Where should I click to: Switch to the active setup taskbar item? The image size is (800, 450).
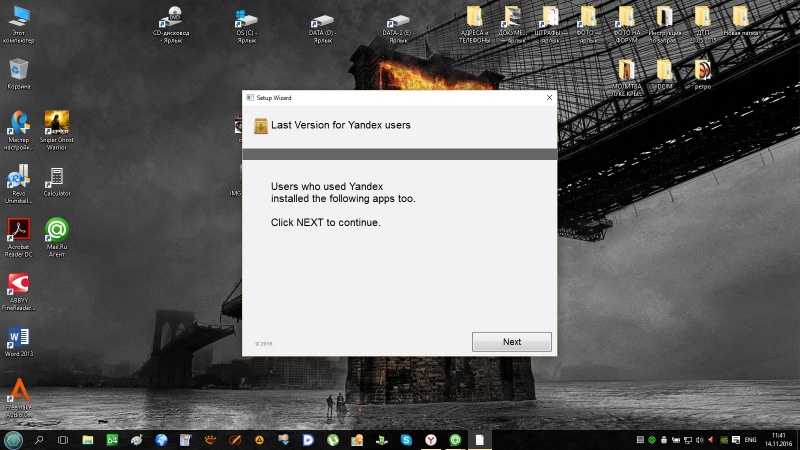click(x=480, y=440)
